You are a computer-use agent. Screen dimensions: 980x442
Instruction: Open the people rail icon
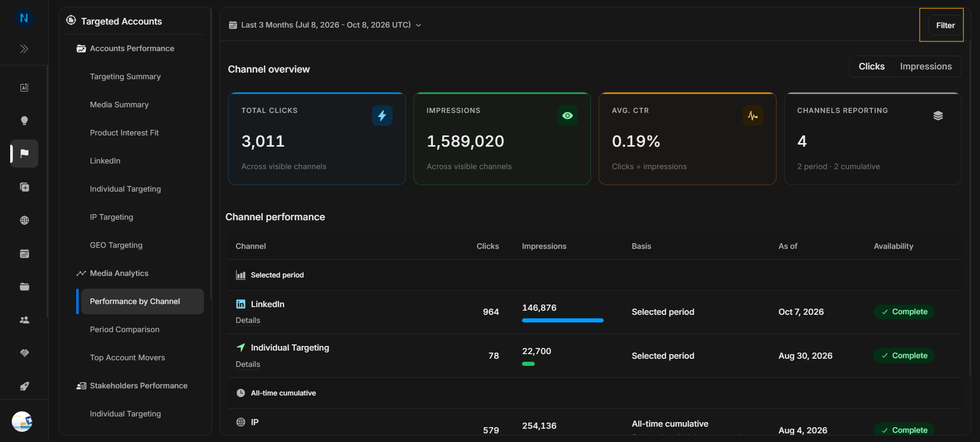click(x=24, y=320)
